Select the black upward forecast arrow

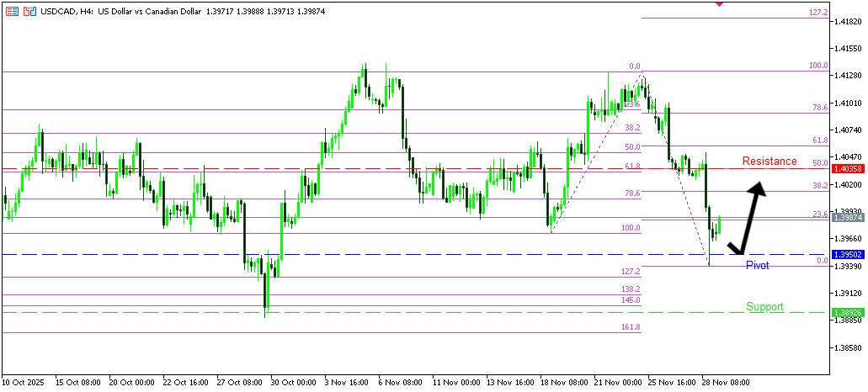(750, 219)
